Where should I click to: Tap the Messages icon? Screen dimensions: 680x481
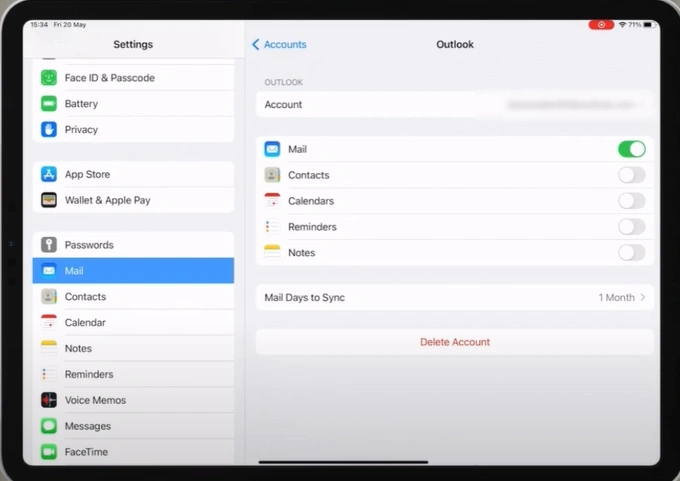pyautogui.click(x=49, y=426)
